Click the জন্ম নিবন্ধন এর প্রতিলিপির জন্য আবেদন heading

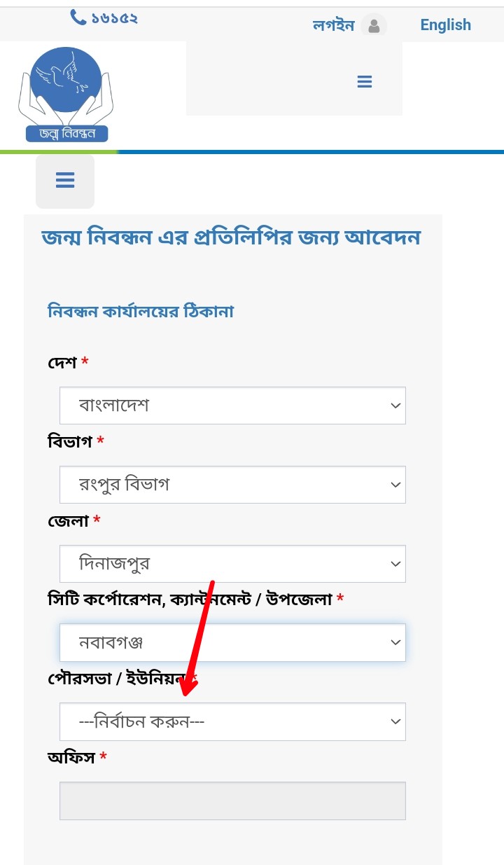coord(231,238)
